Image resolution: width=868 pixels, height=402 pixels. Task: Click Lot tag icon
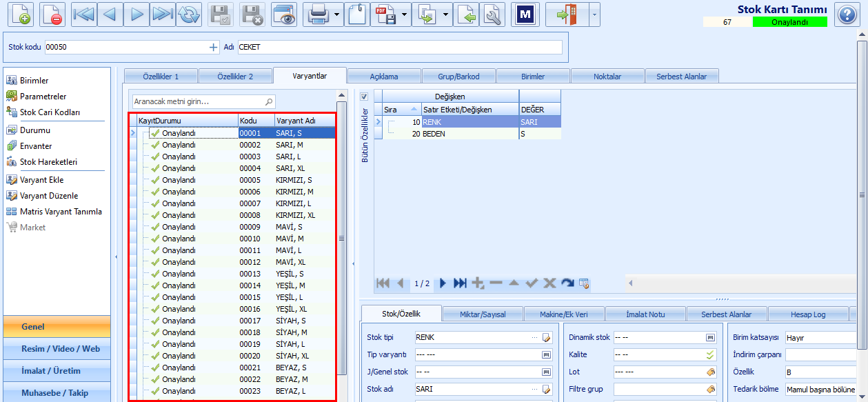coord(710,372)
